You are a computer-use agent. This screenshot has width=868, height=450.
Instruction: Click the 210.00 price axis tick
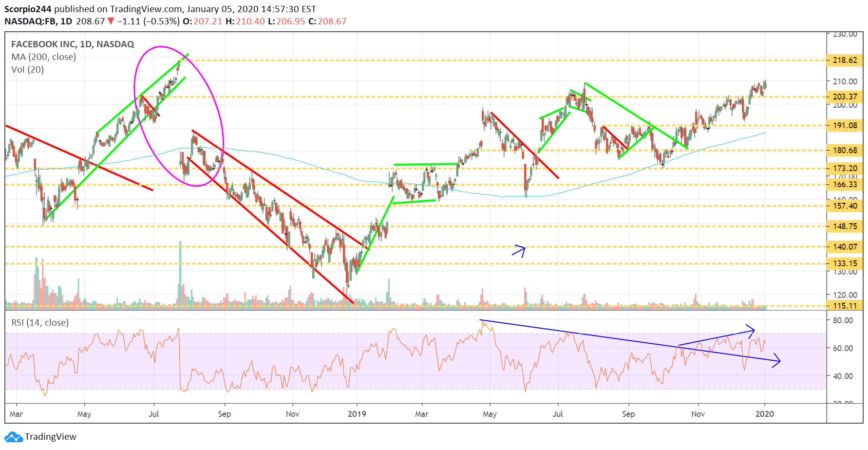pyautogui.click(x=845, y=81)
